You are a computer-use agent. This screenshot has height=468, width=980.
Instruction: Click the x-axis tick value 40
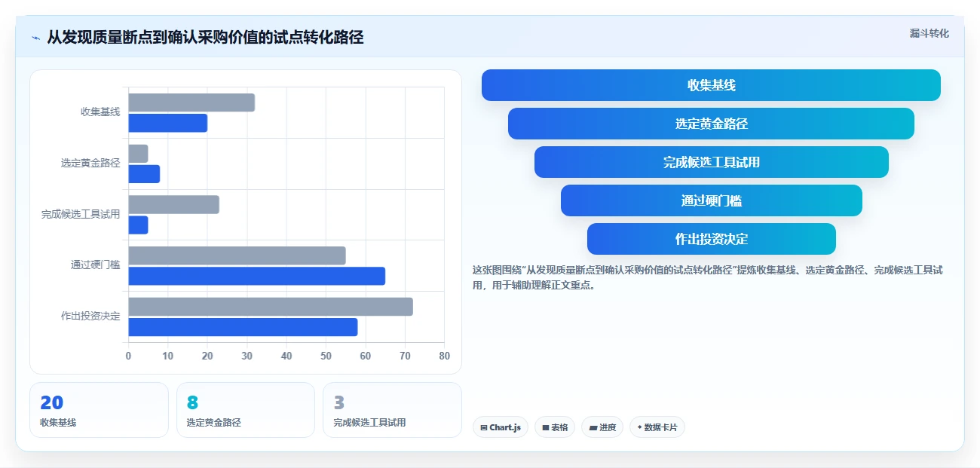[286, 356]
